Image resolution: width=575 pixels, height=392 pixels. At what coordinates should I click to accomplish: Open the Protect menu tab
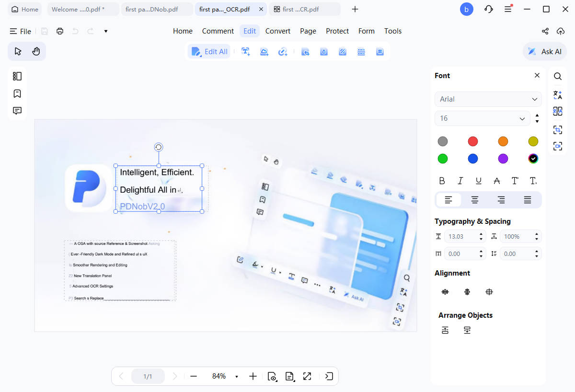[x=337, y=31]
